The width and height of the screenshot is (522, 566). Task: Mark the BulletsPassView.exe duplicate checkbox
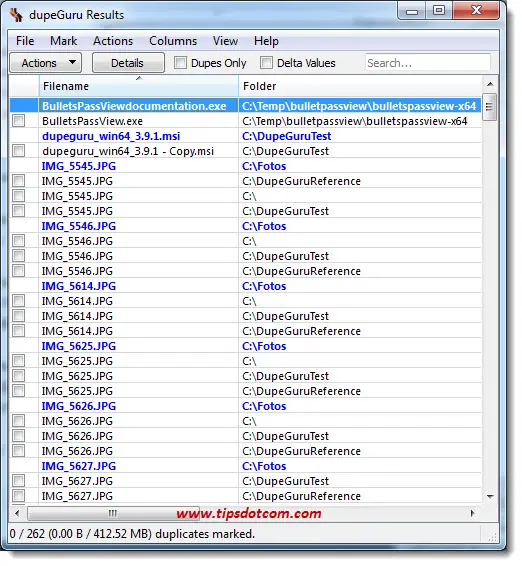tap(18, 121)
